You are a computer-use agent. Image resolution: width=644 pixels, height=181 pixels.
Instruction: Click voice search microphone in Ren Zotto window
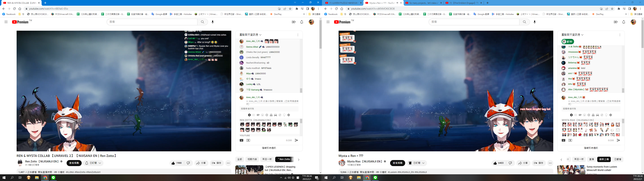pyautogui.click(x=212, y=22)
